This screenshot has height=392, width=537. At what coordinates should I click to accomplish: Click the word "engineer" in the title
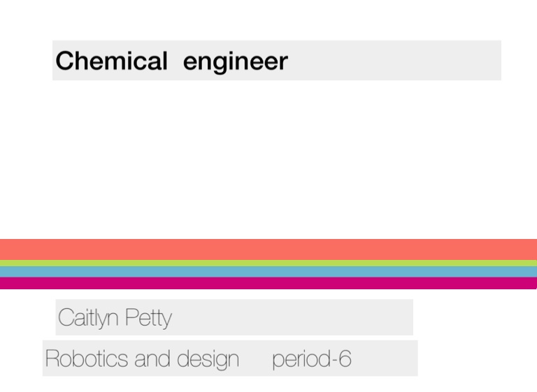tap(235, 61)
